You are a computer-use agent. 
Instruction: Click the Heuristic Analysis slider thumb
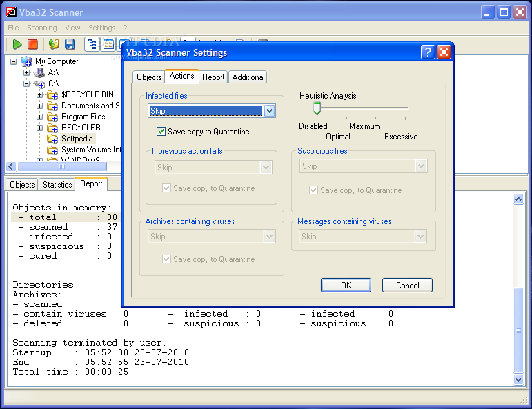317,108
